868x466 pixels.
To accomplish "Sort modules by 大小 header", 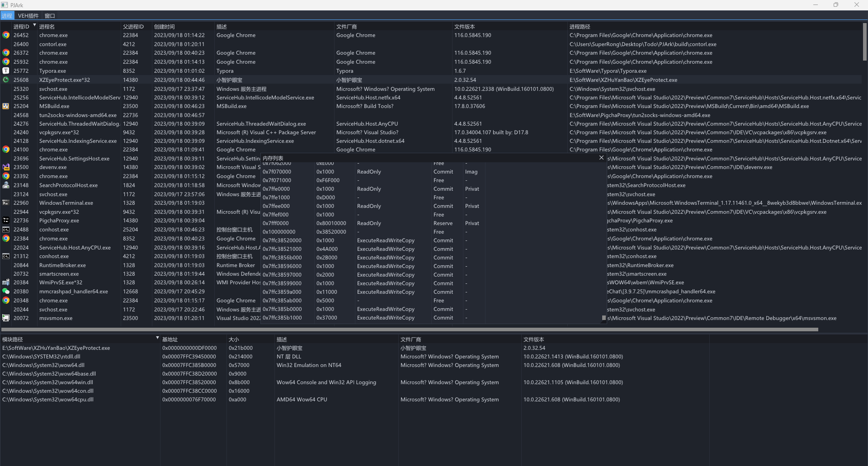I will pos(250,339).
